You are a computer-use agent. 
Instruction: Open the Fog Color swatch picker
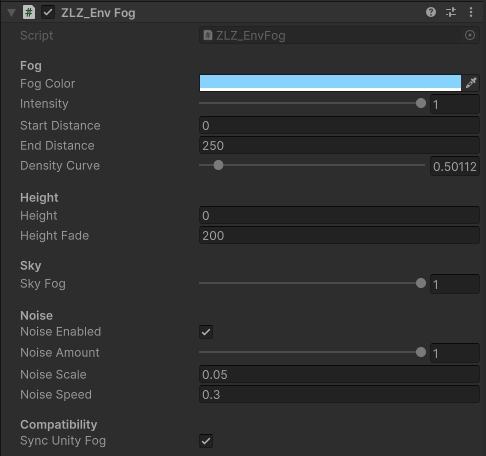coord(330,83)
